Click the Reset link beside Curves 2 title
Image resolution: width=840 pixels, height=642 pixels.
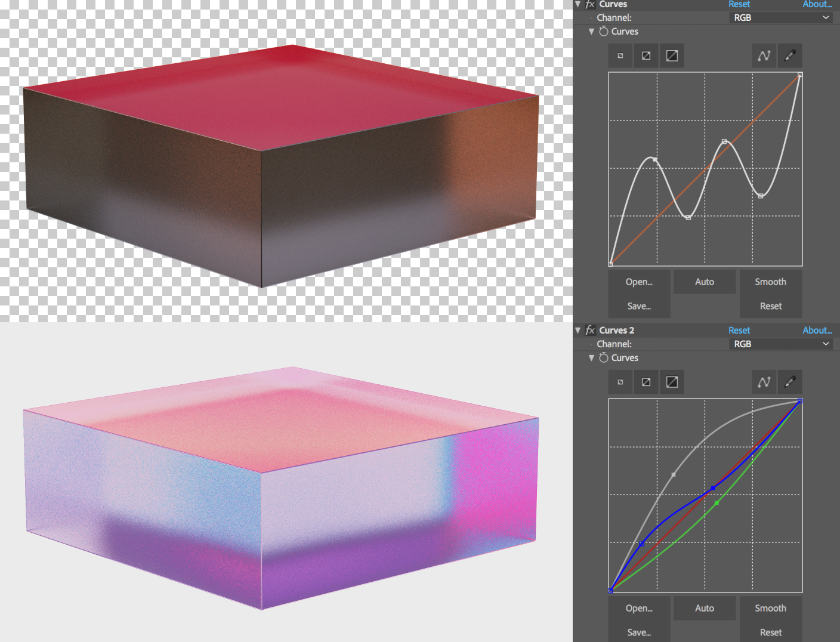[739, 330]
